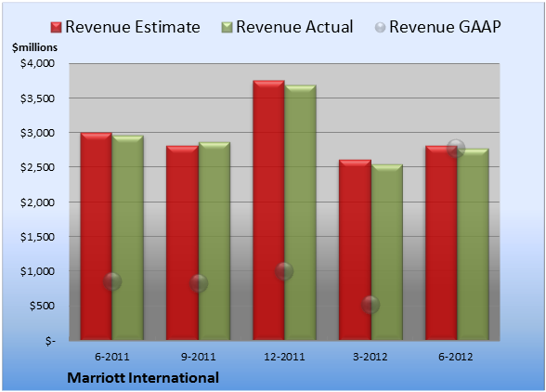Select the Revenue Actual legend label
This screenshot has height=392, width=546.
pos(294,27)
